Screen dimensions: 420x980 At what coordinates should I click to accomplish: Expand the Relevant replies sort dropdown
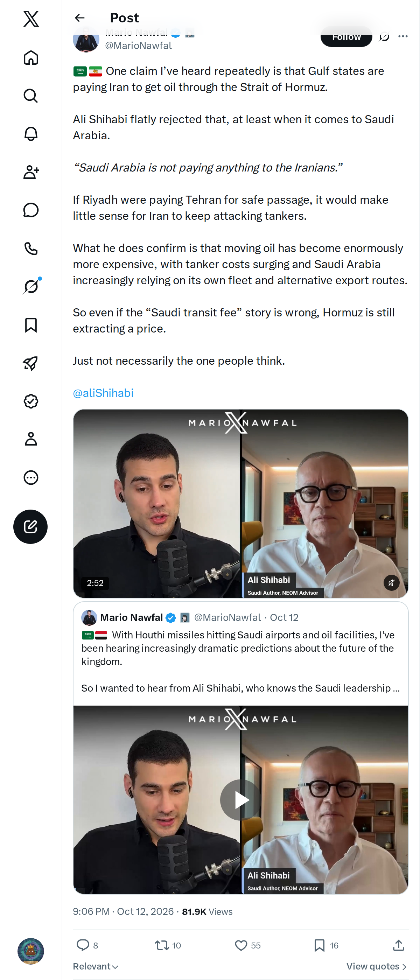pyautogui.click(x=96, y=966)
